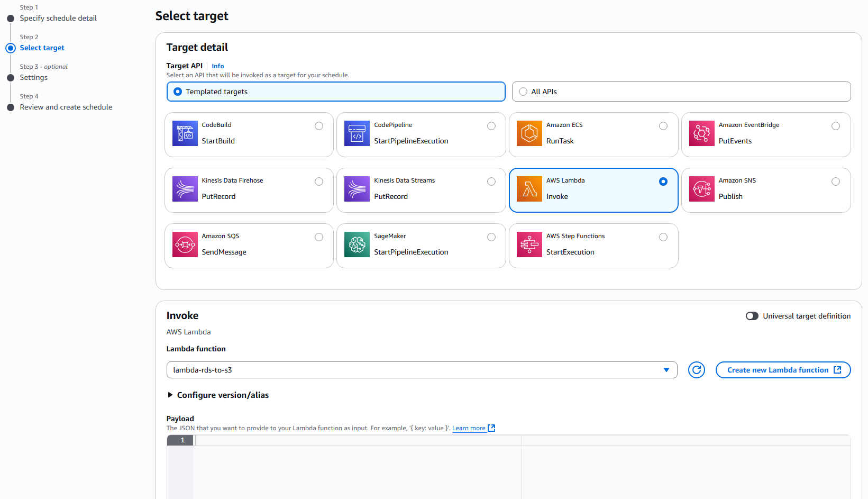Click the 'StartBuild' label
The width and height of the screenshot is (868, 499).
point(218,141)
